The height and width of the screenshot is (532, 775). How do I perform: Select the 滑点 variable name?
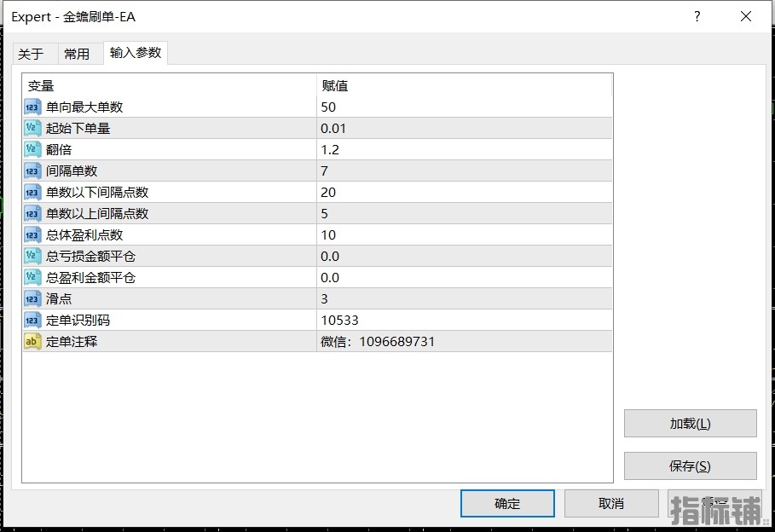(59, 298)
